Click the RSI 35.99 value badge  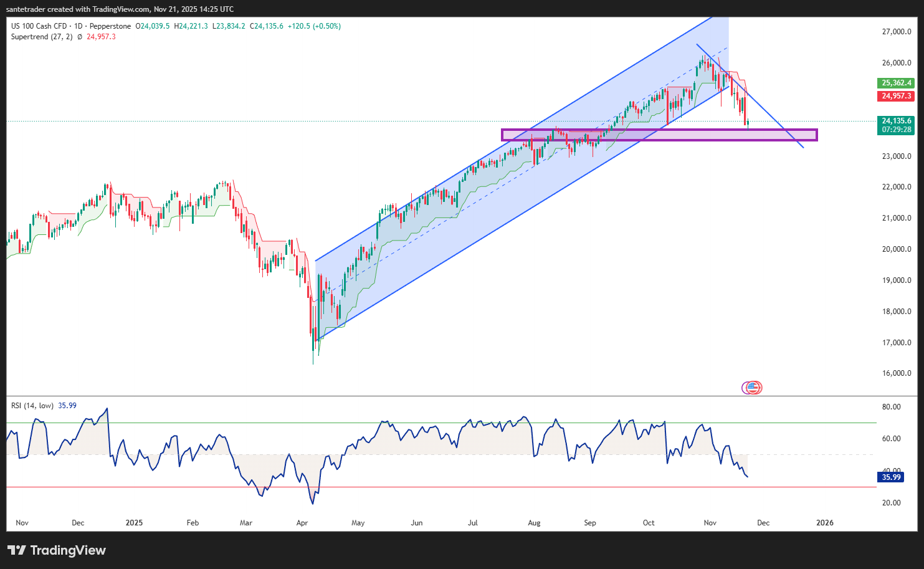[x=891, y=477]
